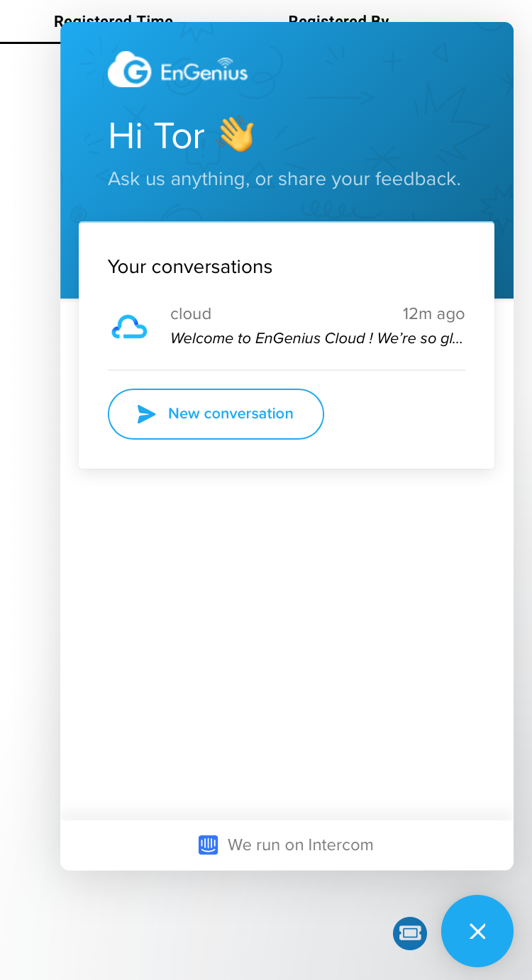Open the cloud conversation avatar icon
The width and height of the screenshot is (532, 980).
129,327
